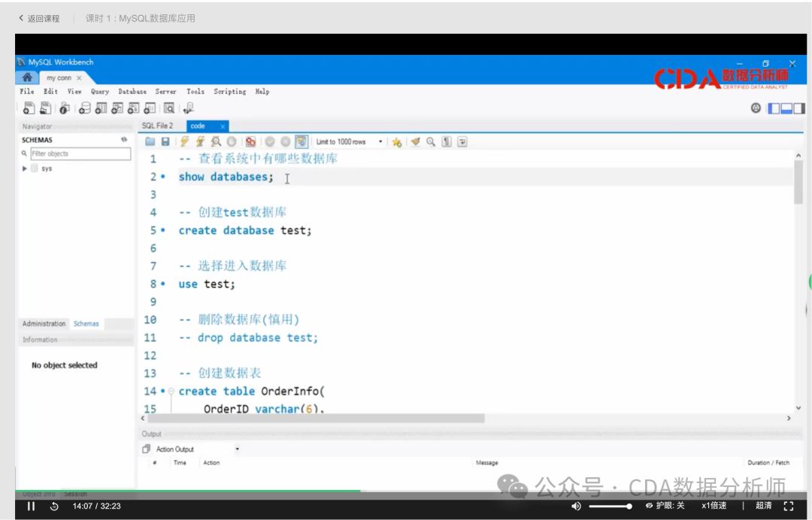Click the beautify query broom icon
The width and height of the screenshot is (812, 520).
415,141
